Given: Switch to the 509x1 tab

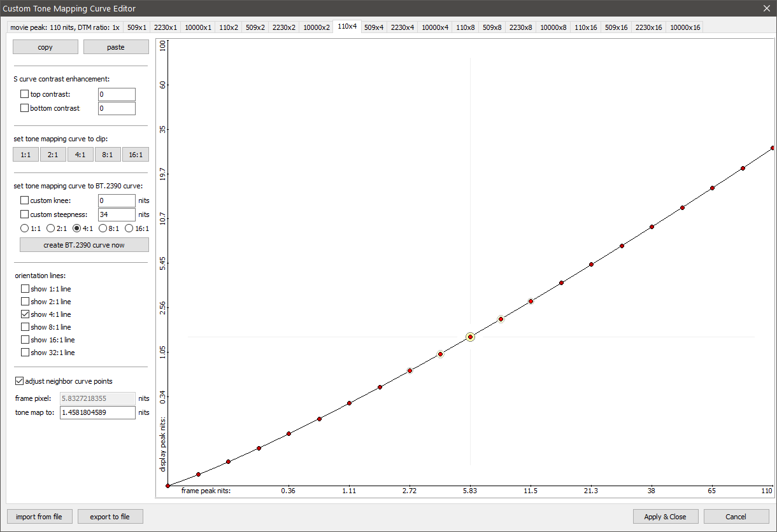Looking at the screenshot, I should [137, 27].
